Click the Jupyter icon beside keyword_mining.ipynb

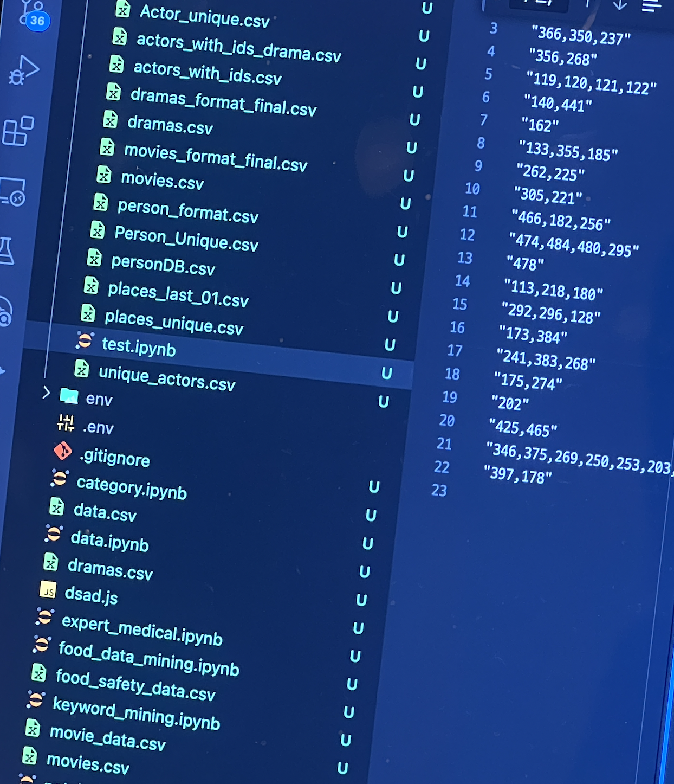click(36, 699)
